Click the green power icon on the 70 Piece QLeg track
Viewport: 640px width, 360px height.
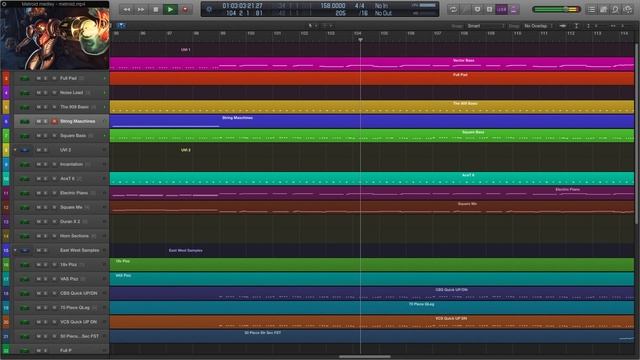(24, 308)
